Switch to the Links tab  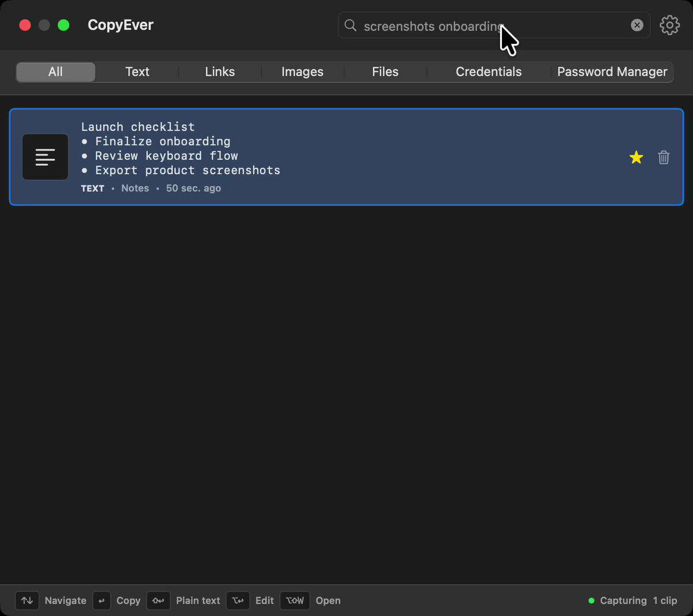220,72
